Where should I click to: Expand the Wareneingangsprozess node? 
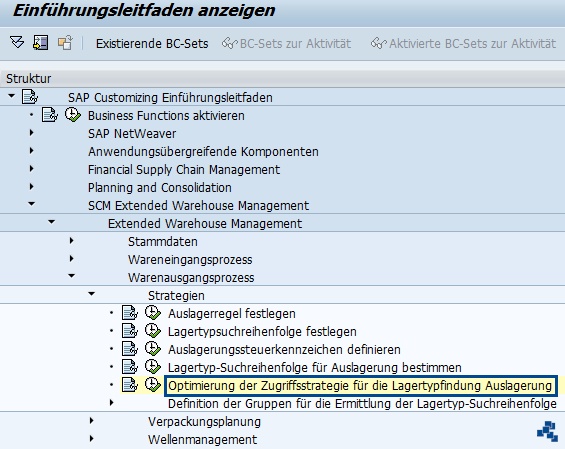[x=71, y=259]
